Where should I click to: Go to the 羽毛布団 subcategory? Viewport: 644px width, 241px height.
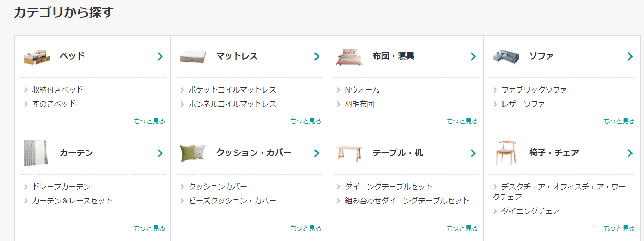[x=359, y=104]
